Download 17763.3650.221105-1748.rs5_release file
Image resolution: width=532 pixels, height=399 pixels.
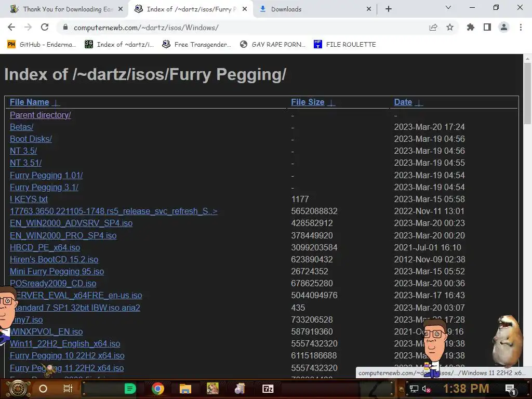pos(113,211)
